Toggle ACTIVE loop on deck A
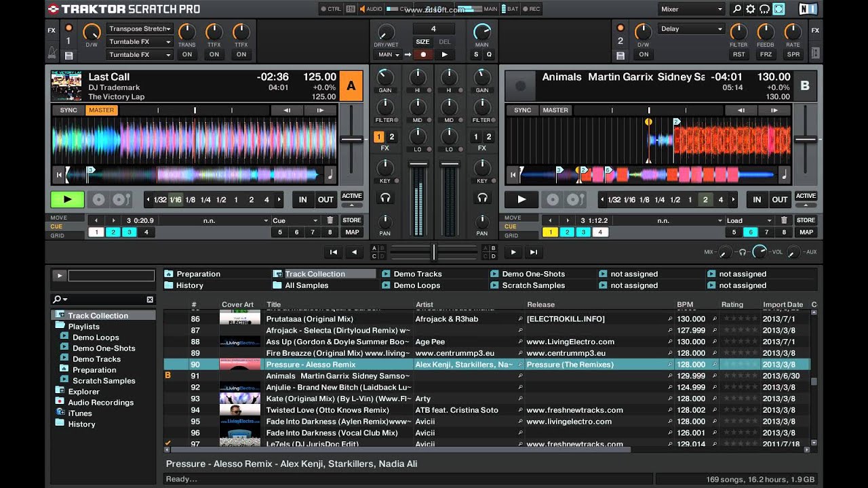 pos(351,196)
